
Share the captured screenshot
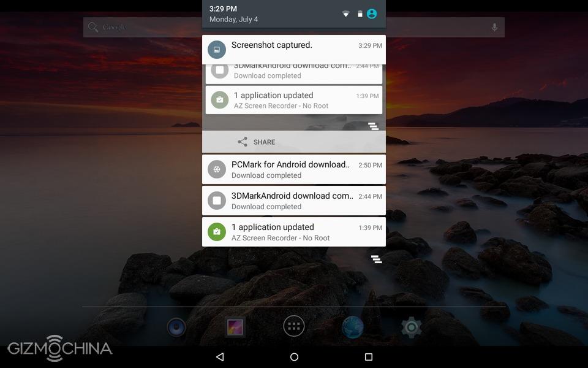tap(257, 142)
